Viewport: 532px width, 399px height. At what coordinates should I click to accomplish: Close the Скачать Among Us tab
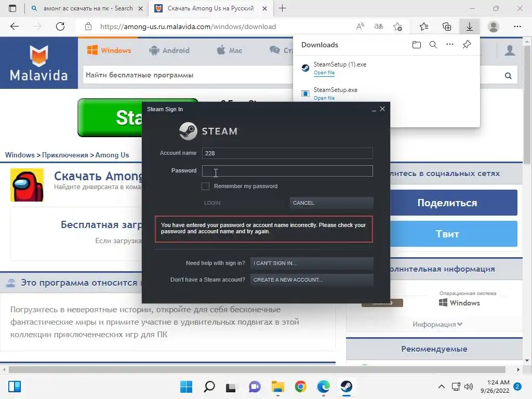pos(264,8)
